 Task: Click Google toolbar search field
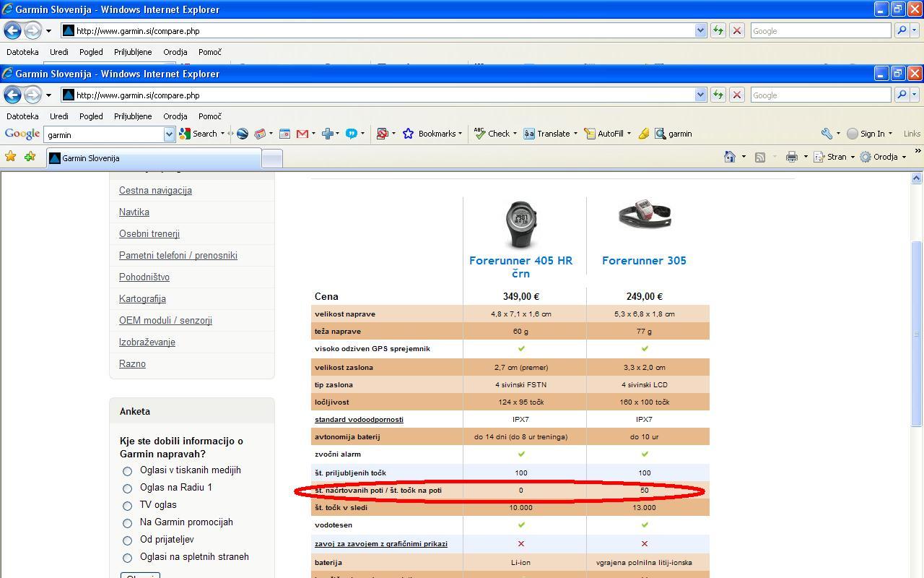coord(104,134)
